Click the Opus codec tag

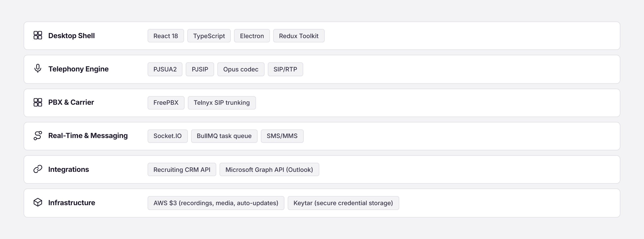241,69
